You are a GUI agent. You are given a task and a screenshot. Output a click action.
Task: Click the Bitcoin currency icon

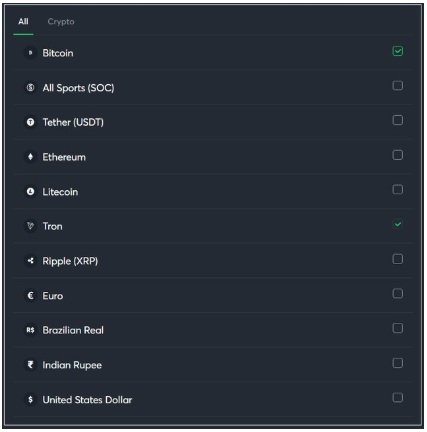coord(30,53)
